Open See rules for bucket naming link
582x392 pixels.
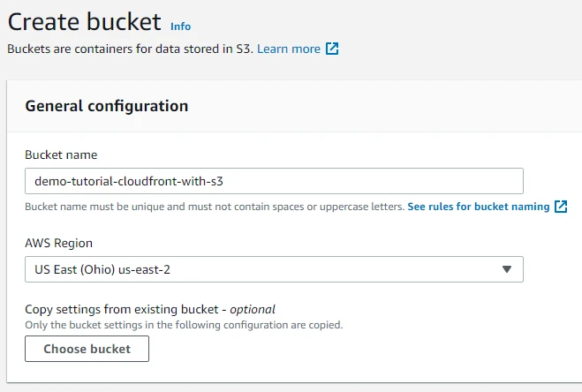click(x=479, y=207)
